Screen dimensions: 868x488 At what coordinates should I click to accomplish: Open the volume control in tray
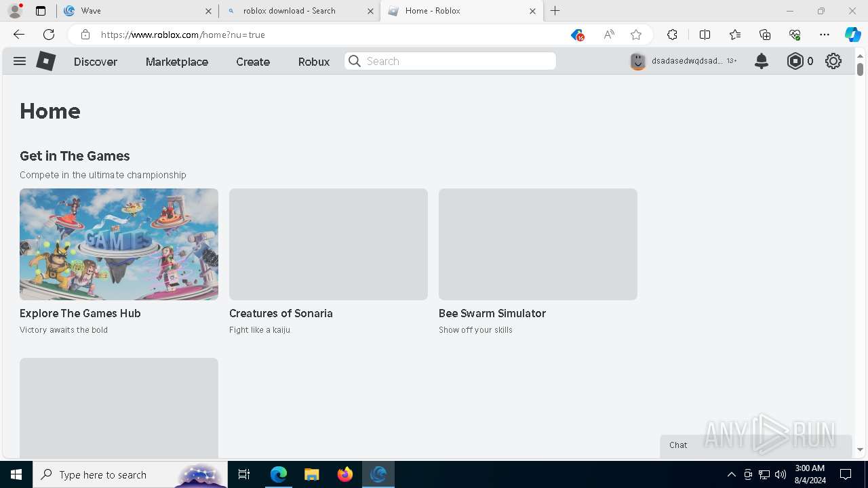tap(781, 474)
